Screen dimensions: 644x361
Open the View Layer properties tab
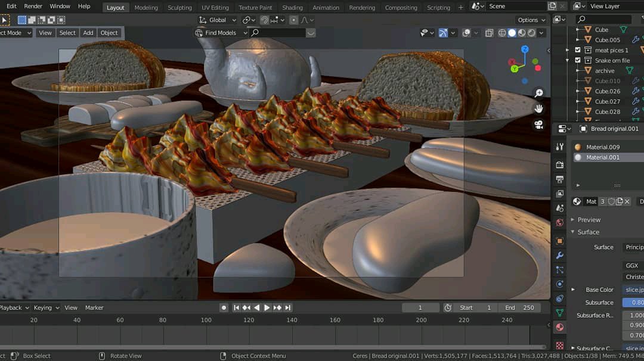(x=559, y=194)
